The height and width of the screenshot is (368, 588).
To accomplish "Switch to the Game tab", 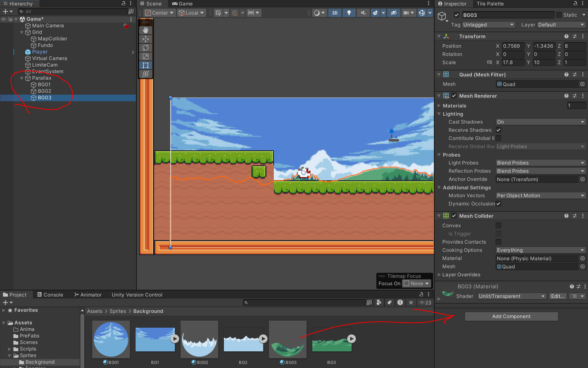I will [182, 4].
